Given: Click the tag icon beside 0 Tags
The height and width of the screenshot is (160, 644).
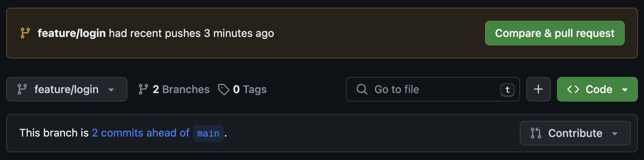Looking at the screenshot, I should coord(224,89).
